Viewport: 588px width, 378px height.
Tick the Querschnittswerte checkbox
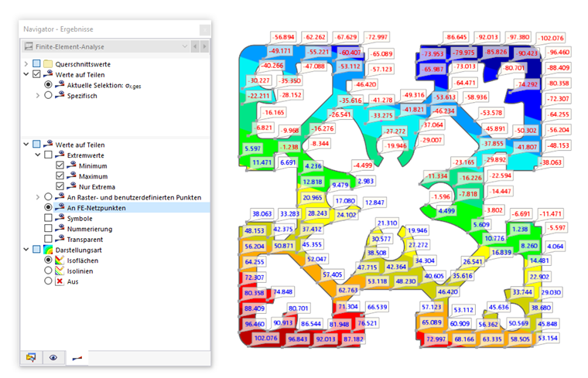(x=36, y=63)
